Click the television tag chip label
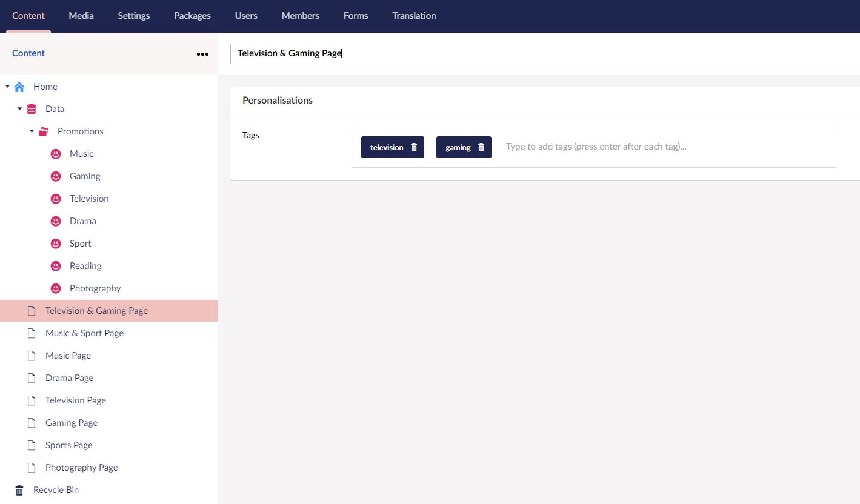 click(x=387, y=147)
